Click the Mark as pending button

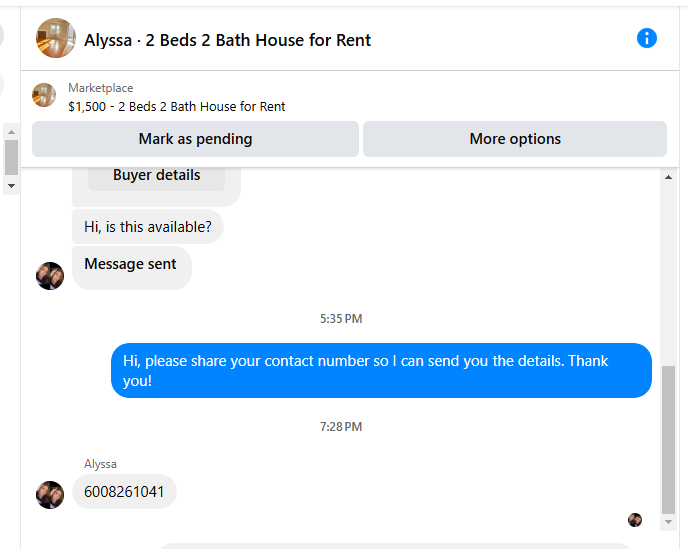coord(195,139)
